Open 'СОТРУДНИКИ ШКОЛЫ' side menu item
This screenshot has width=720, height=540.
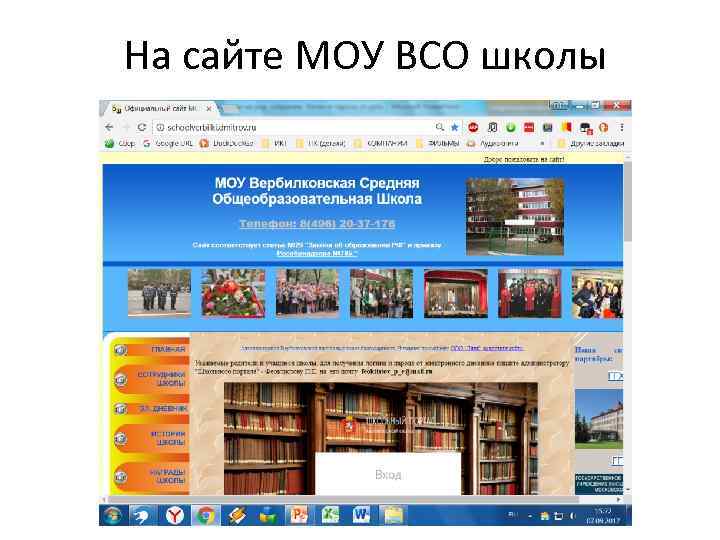pyautogui.click(x=152, y=379)
